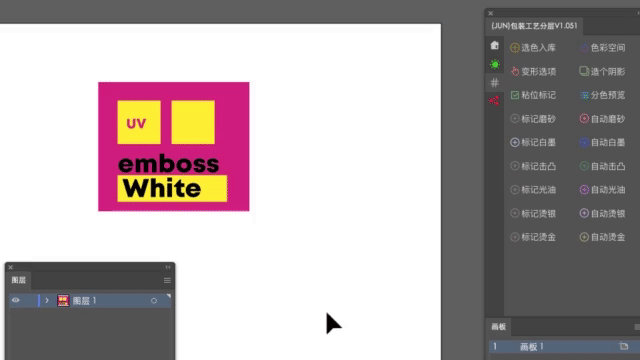Image resolution: width=640 pixels, height=360 pixels.
Task: Switch to the 图层 tab
Action: pyautogui.click(x=19, y=280)
